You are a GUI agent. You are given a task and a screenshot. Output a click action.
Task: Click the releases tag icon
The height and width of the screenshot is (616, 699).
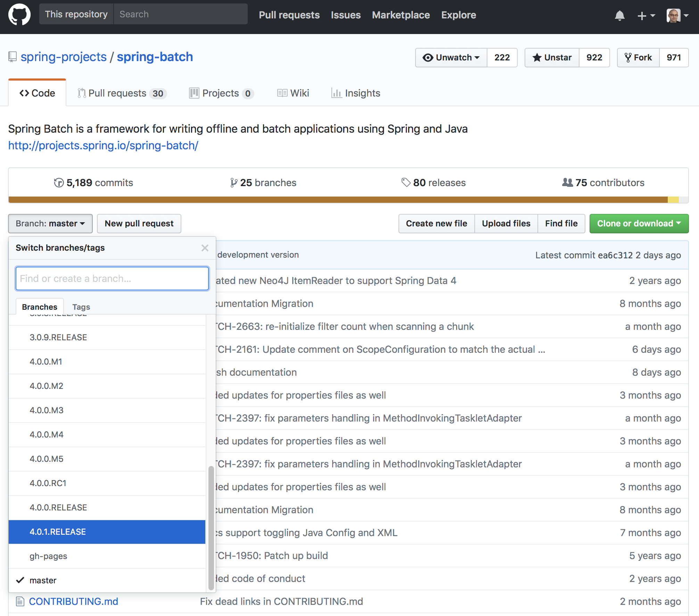405,182
